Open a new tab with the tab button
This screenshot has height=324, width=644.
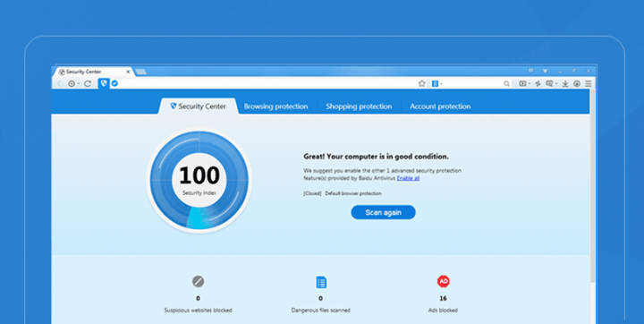141,72
